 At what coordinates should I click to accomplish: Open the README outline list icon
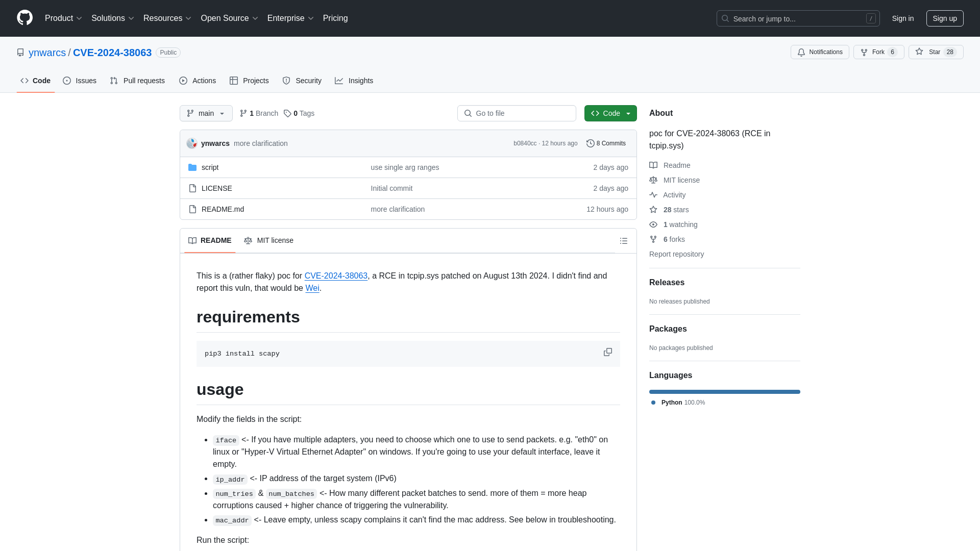click(x=623, y=241)
